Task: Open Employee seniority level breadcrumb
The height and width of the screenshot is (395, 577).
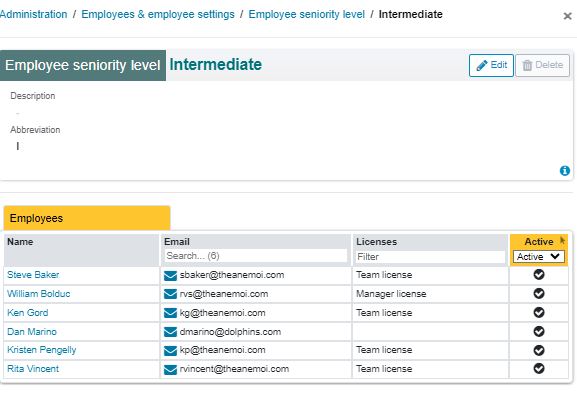Action: pyautogui.click(x=307, y=14)
